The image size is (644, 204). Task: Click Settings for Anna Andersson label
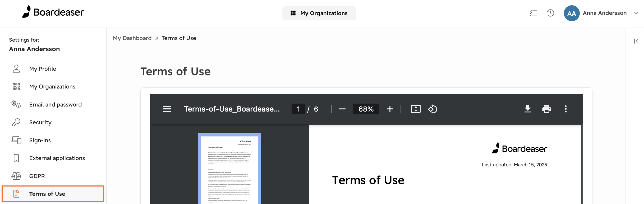coord(34,45)
